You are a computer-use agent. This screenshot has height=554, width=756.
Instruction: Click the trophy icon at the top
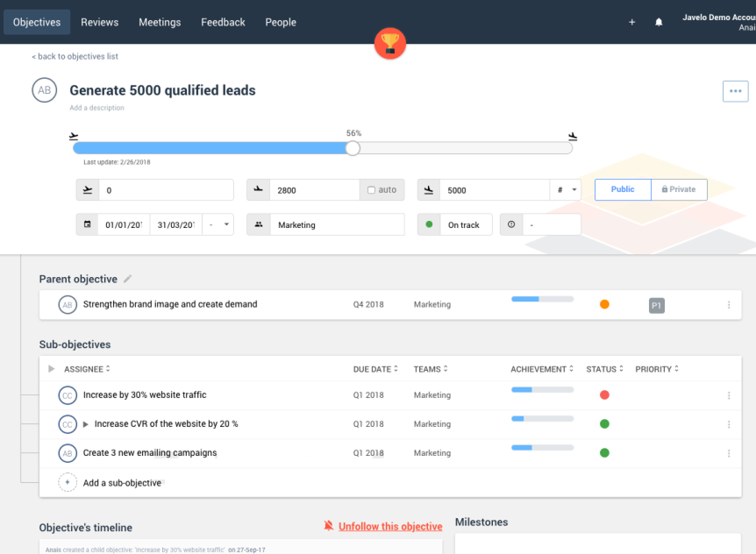[x=389, y=43]
